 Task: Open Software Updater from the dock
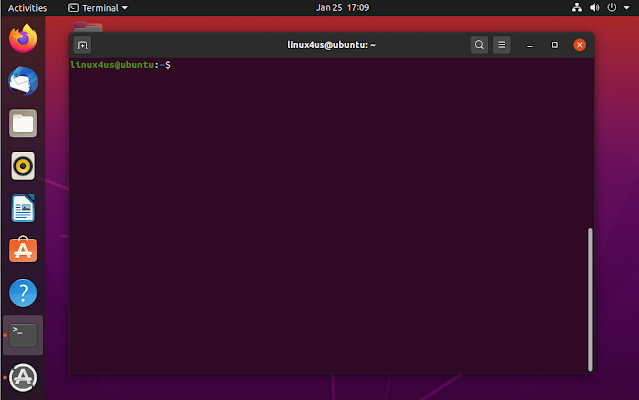(x=23, y=378)
